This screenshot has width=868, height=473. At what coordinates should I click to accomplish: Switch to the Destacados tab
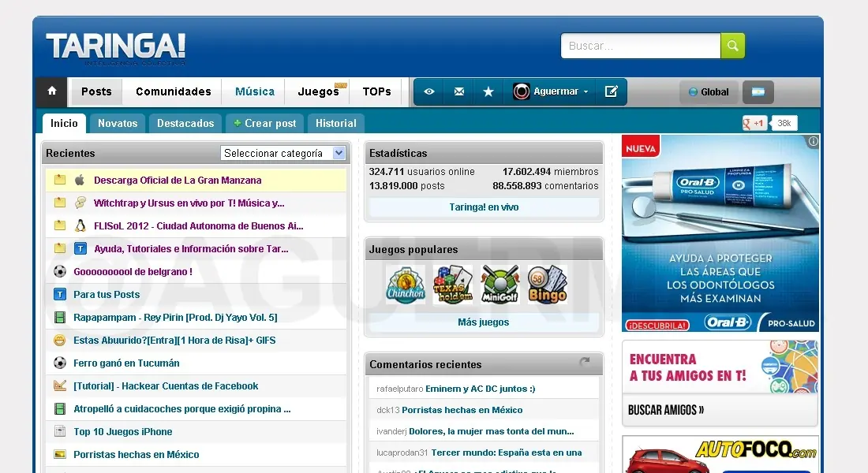pos(185,123)
